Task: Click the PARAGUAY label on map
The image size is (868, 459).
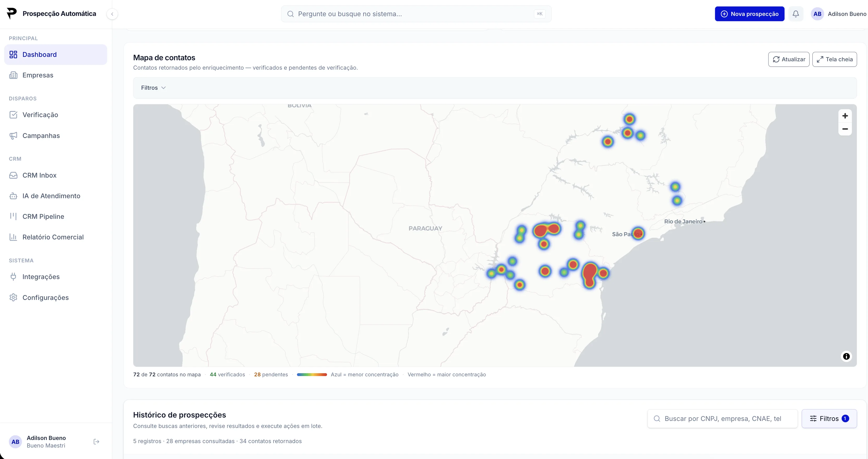Action: click(425, 228)
